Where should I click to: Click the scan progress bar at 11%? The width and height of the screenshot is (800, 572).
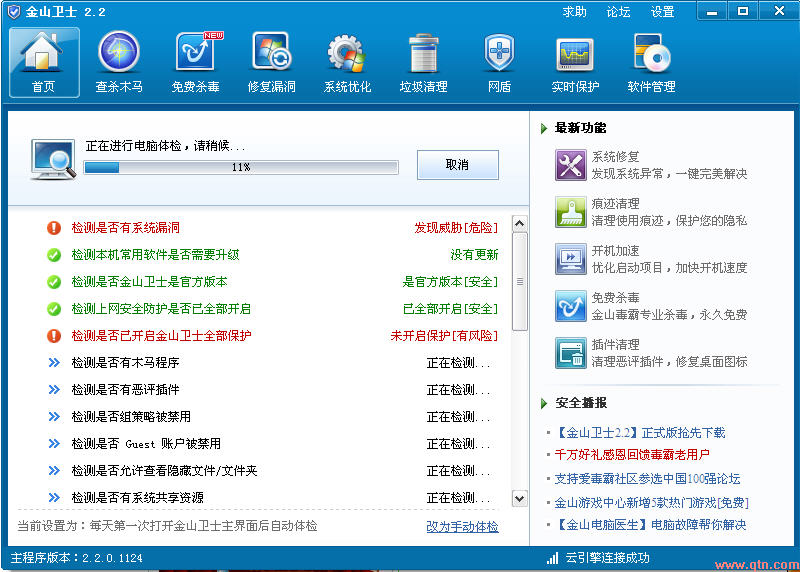click(240, 167)
